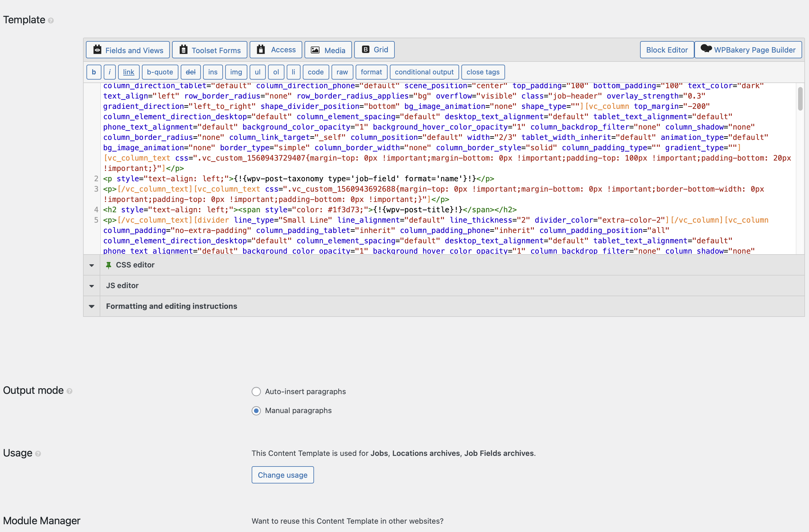Switch to the Block Editor

[667, 50]
